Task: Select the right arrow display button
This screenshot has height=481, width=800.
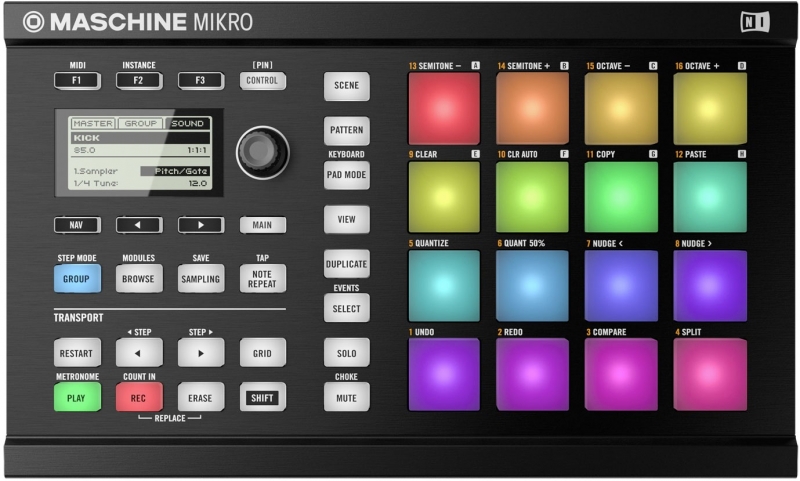Action: pos(201,225)
